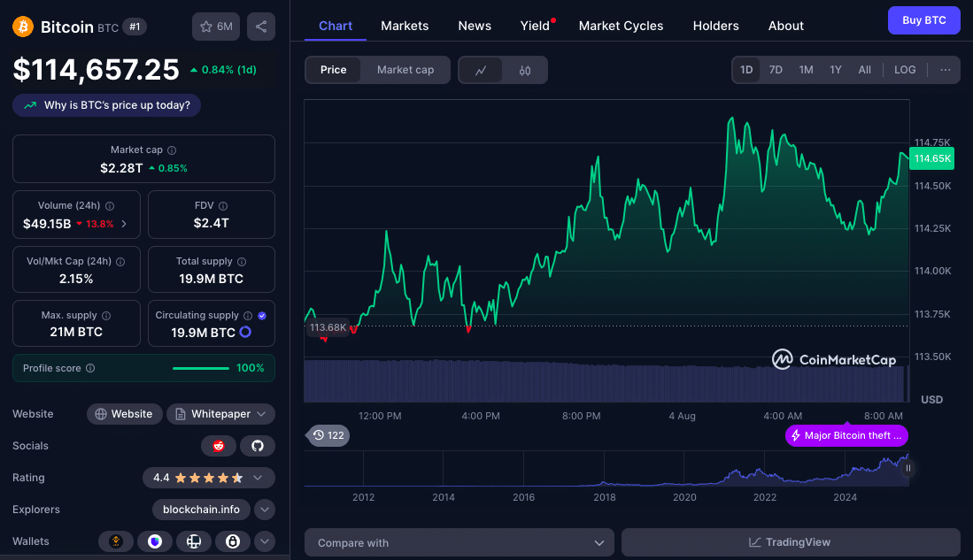Click Major Bitcoin theft event tag
Screen dimensions: 973x560
click(846, 435)
